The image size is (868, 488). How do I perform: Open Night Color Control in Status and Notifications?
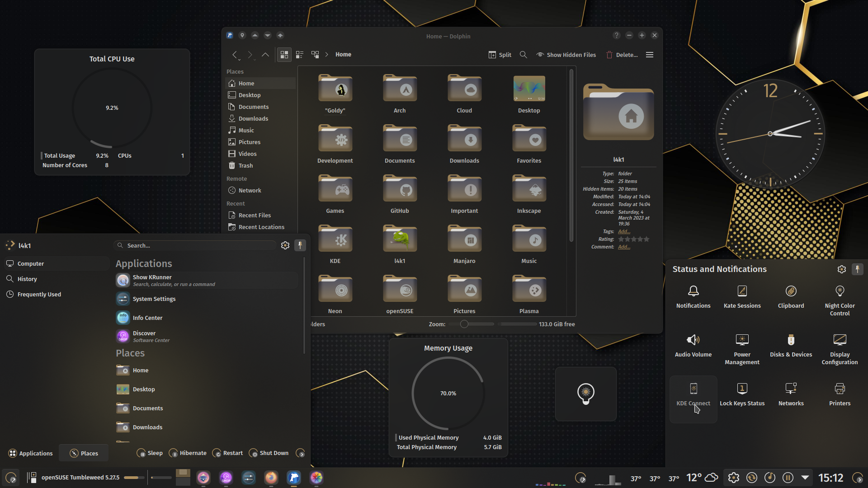(840, 297)
